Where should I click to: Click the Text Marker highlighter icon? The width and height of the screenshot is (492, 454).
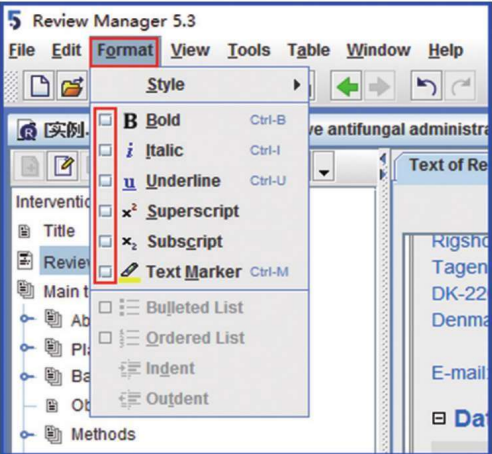click(129, 272)
